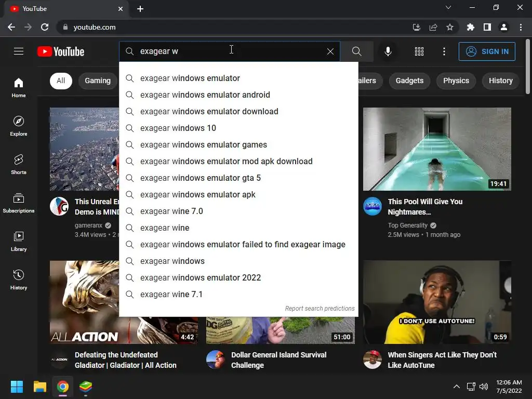Select the History filter chip
The height and width of the screenshot is (399, 532).
(x=500, y=81)
